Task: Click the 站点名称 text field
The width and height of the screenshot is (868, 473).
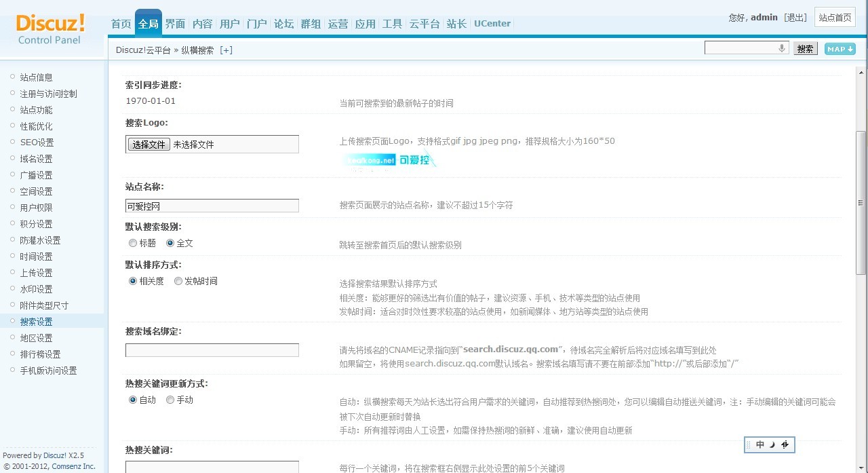Action: point(212,206)
